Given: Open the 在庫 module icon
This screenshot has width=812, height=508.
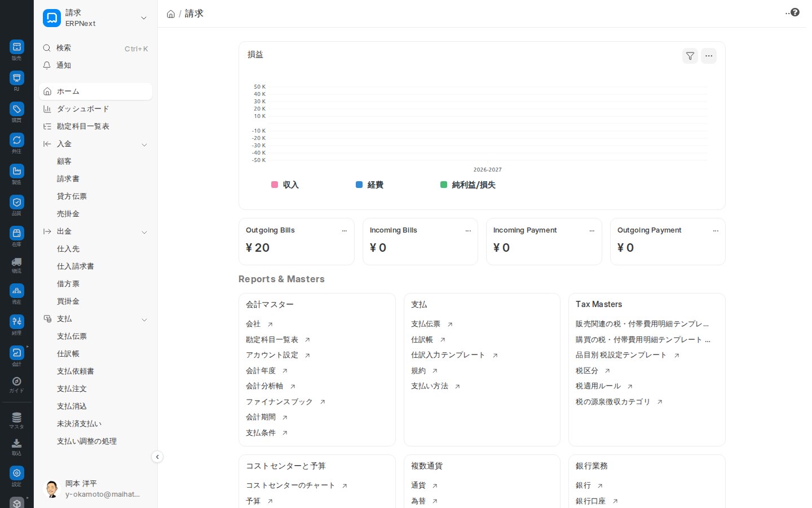Looking at the screenshot, I should pos(16,233).
